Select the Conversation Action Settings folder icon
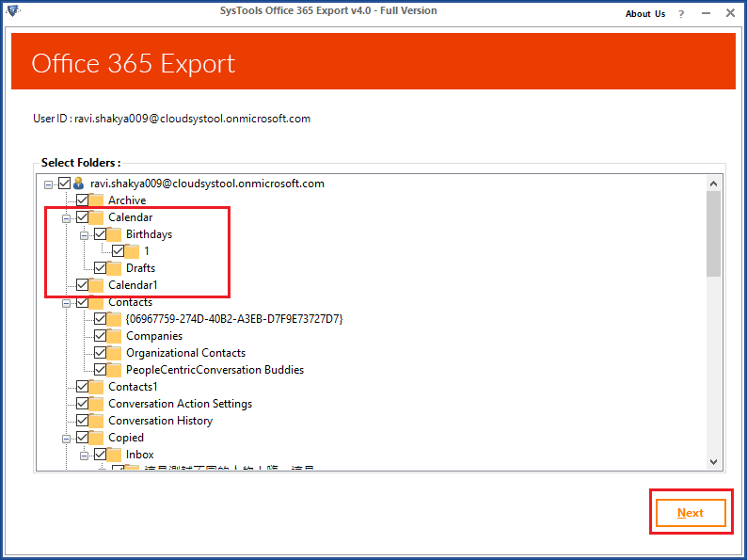 tap(96, 404)
